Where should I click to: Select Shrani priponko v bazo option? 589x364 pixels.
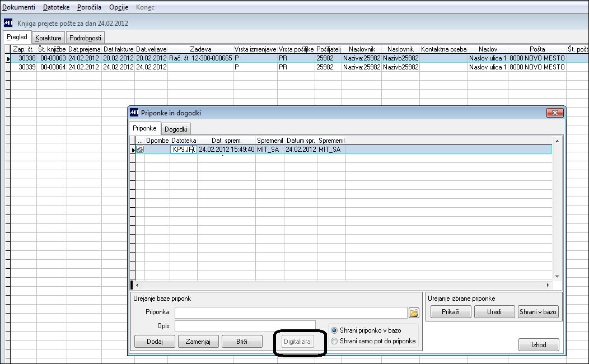[334, 330]
